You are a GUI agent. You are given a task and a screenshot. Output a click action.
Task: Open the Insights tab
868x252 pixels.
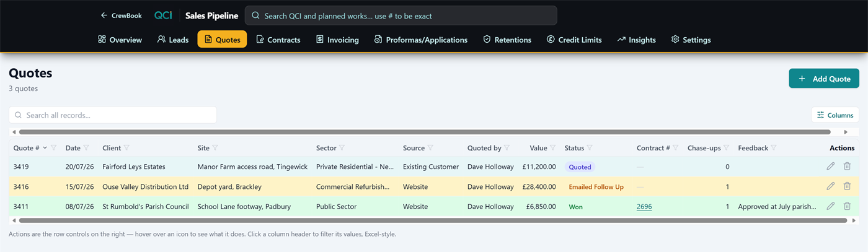637,40
